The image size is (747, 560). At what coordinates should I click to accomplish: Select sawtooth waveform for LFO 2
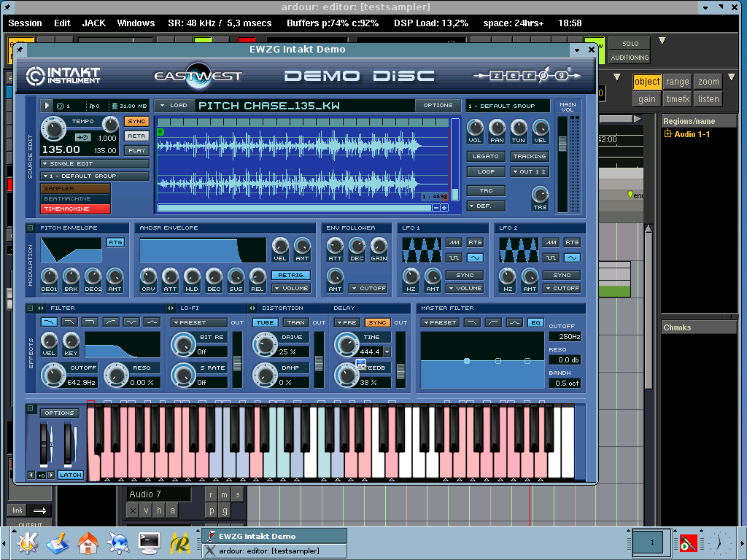[x=551, y=242]
